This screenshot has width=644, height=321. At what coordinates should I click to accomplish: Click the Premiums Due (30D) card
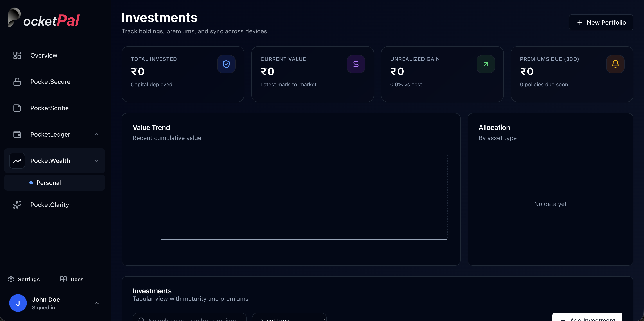coord(572,74)
